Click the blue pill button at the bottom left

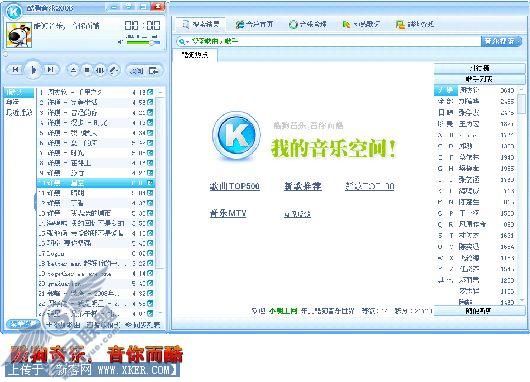(23, 324)
